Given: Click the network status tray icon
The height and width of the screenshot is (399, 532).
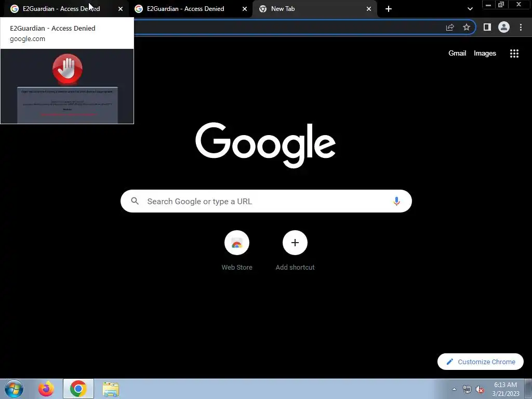Looking at the screenshot, I should (x=467, y=389).
